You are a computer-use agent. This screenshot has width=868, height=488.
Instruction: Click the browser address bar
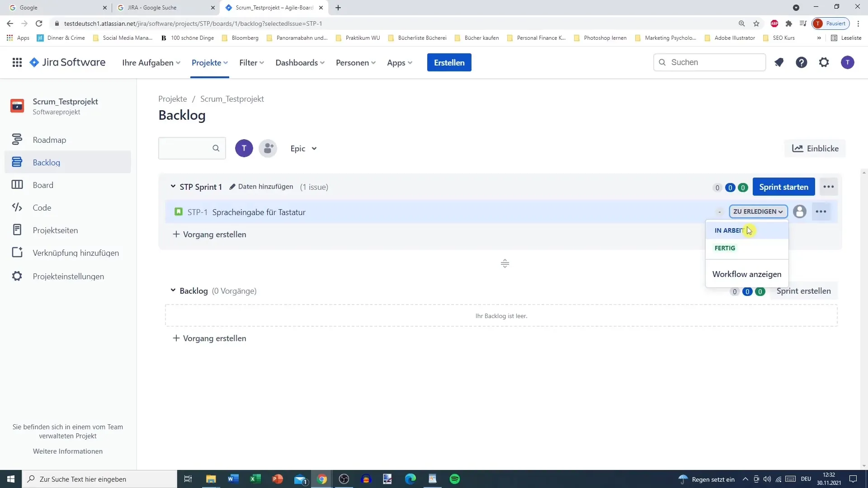click(393, 23)
